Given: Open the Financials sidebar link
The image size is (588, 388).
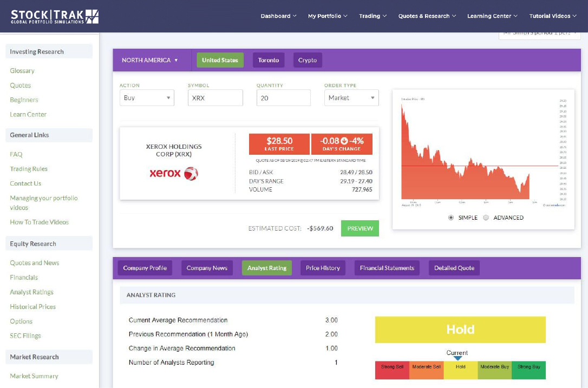Looking at the screenshot, I should pos(24,278).
